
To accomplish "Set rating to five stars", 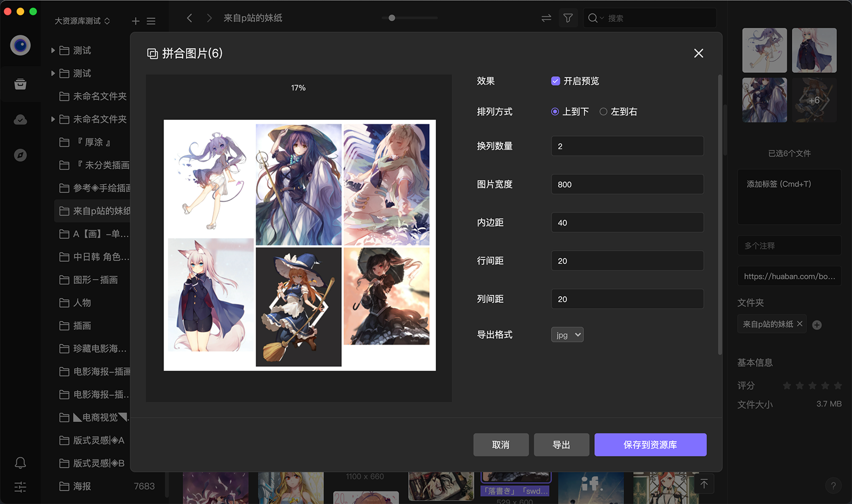I will tap(838, 385).
